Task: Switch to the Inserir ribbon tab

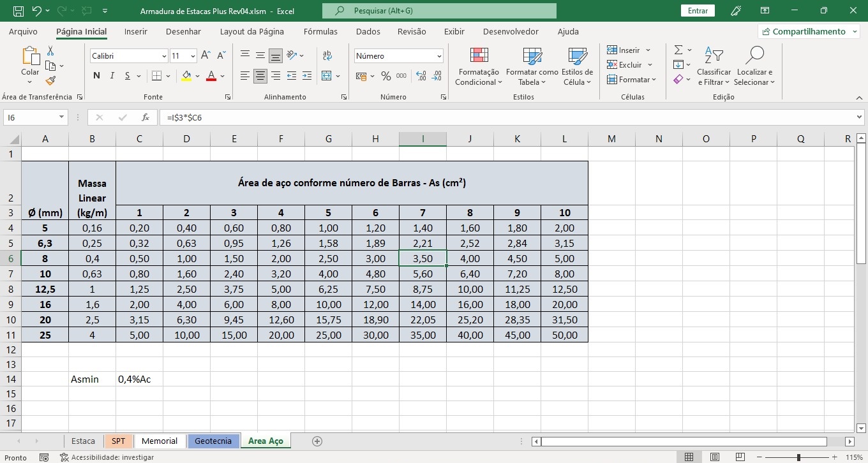Action: tap(136, 31)
